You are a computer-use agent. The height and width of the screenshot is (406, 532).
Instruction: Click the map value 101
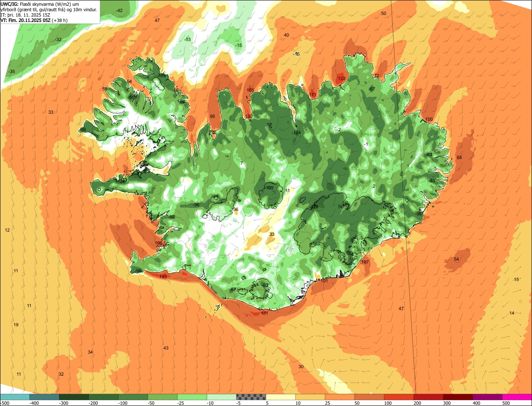(x=325, y=281)
